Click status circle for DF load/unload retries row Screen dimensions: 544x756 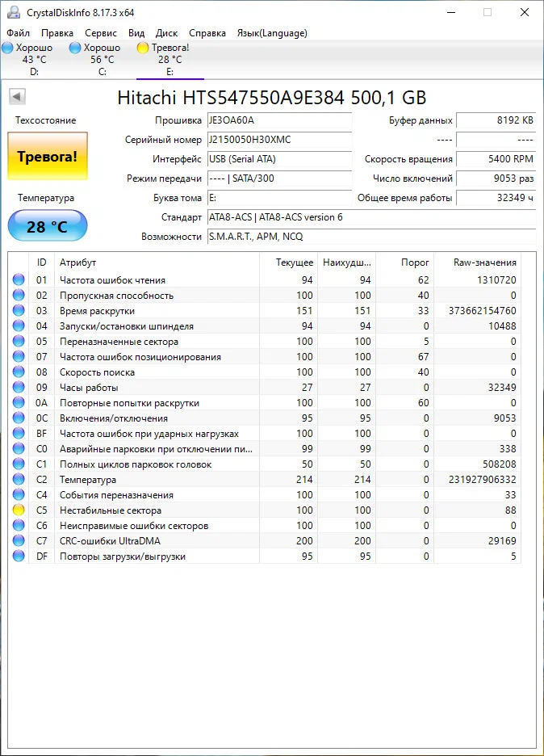pyautogui.click(x=19, y=556)
